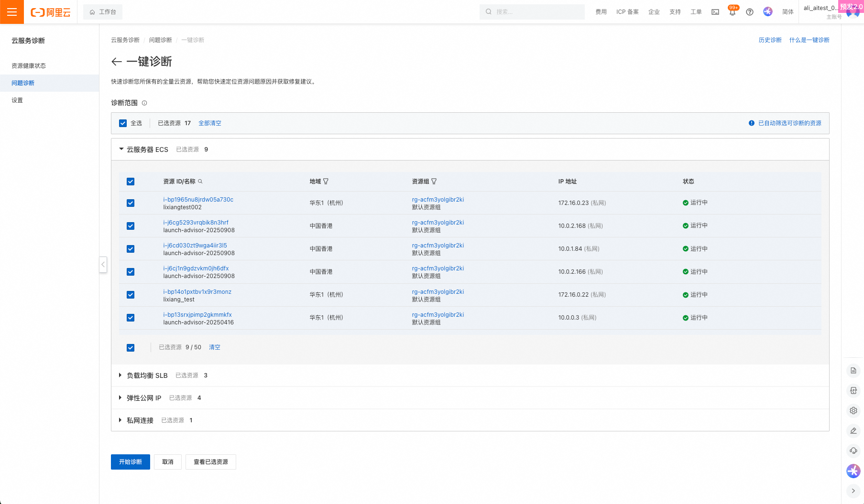
Task: Click the user avatar in header
Action: (853, 13)
